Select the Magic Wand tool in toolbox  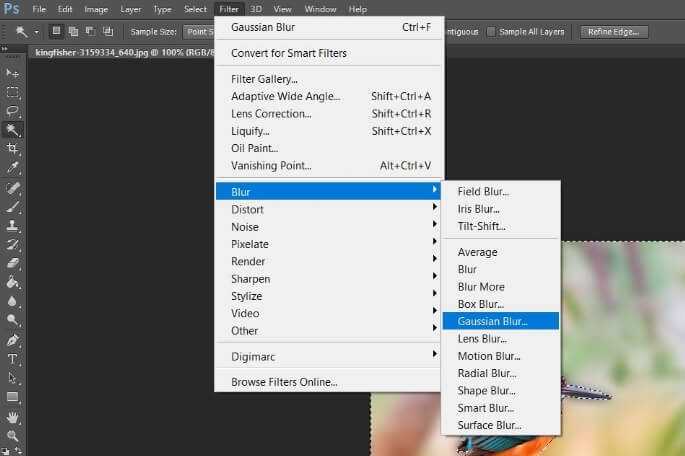(12, 130)
